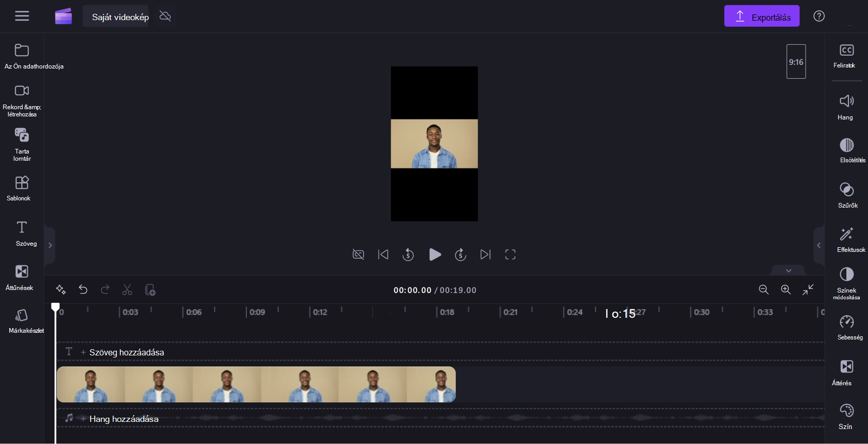Click the auto-compose sparkle icon

pyautogui.click(x=61, y=289)
